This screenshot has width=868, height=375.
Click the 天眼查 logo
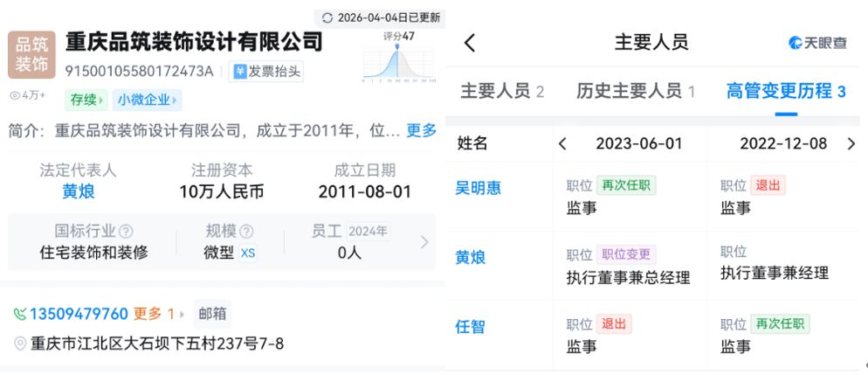point(817,43)
